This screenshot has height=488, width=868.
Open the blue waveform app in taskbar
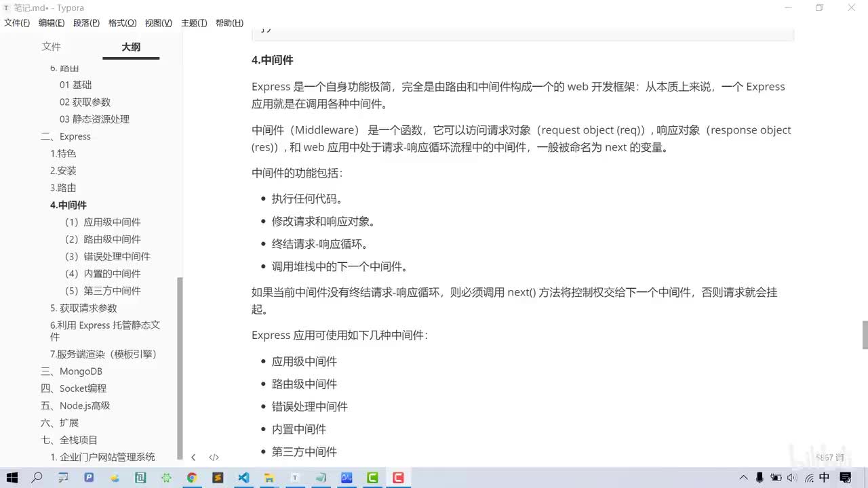(347, 478)
